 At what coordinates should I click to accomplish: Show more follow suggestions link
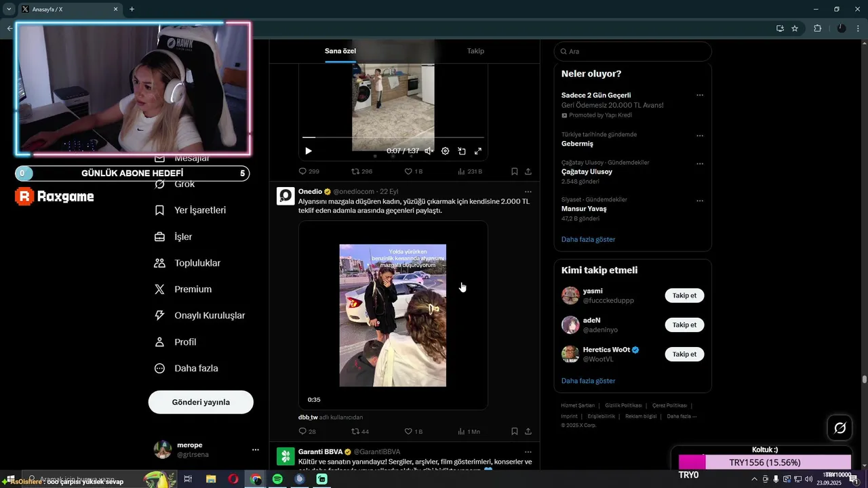(x=588, y=381)
